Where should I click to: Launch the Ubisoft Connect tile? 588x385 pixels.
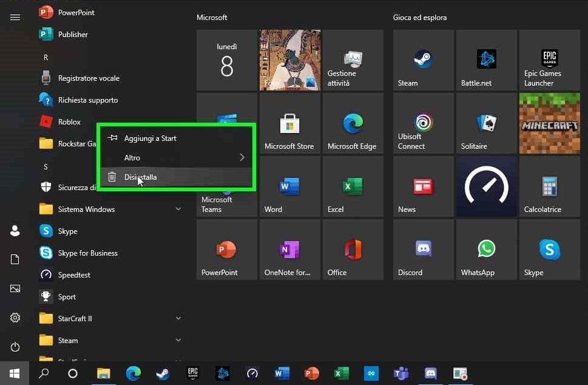(x=424, y=123)
